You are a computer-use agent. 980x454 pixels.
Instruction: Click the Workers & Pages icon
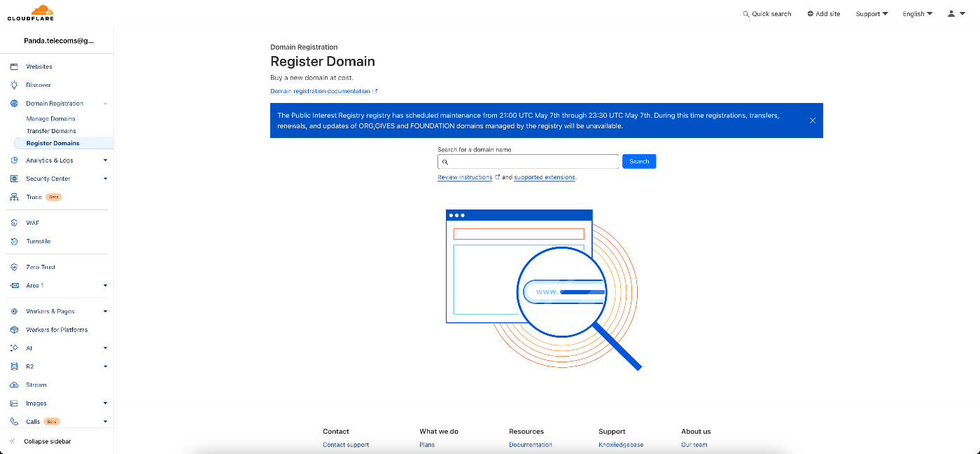(14, 311)
